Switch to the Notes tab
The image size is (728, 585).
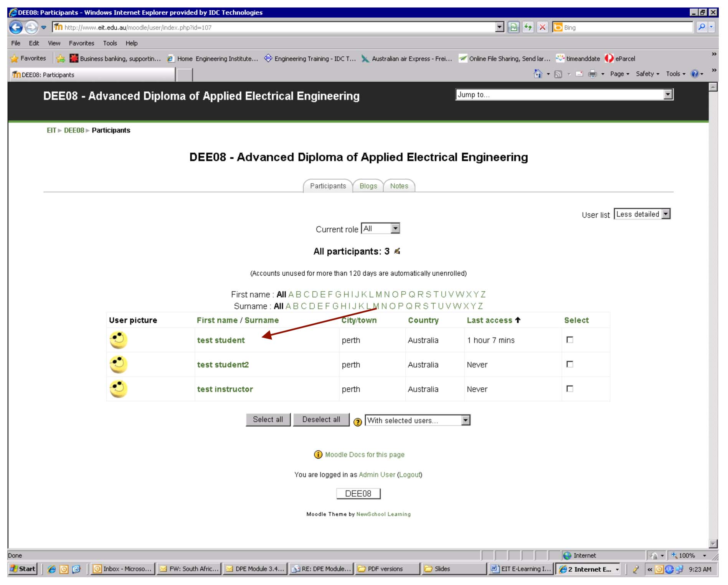pyautogui.click(x=399, y=186)
